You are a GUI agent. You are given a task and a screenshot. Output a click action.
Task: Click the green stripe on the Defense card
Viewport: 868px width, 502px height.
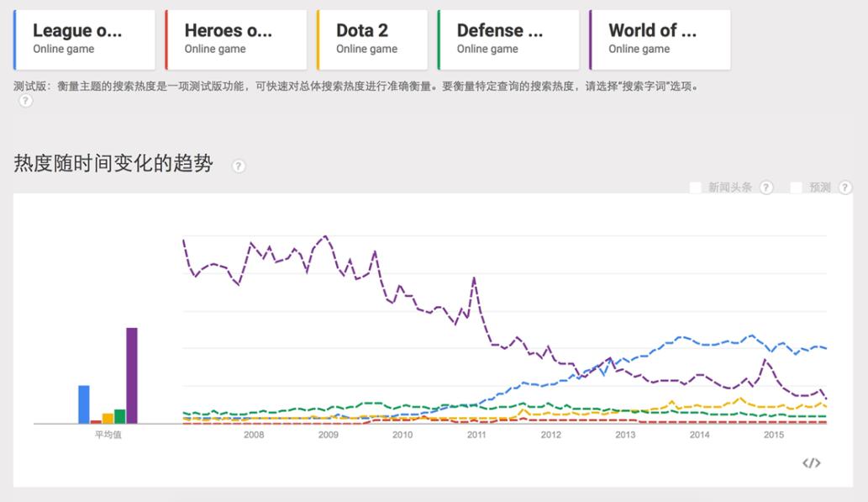click(x=439, y=39)
